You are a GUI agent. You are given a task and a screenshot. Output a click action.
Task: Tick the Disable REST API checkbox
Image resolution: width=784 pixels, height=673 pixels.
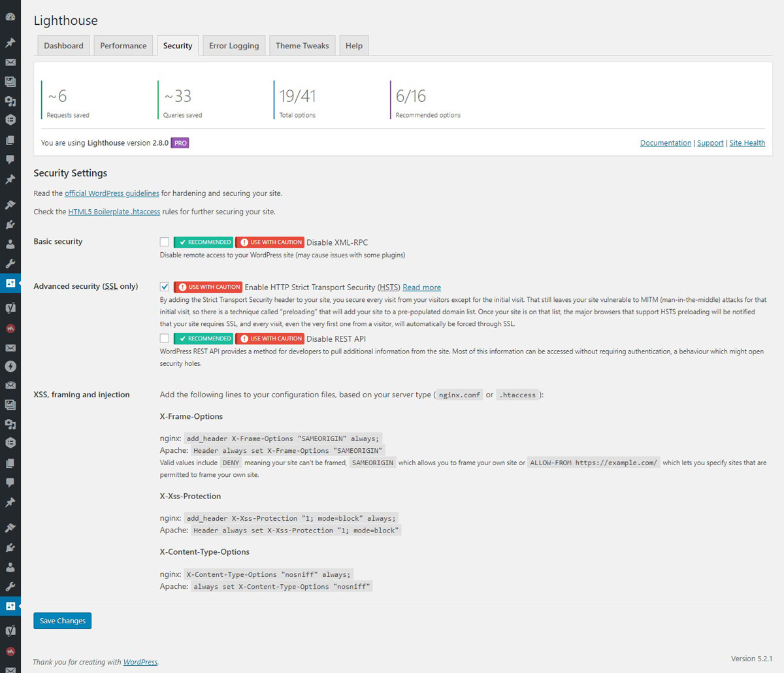[x=165, y=338]
